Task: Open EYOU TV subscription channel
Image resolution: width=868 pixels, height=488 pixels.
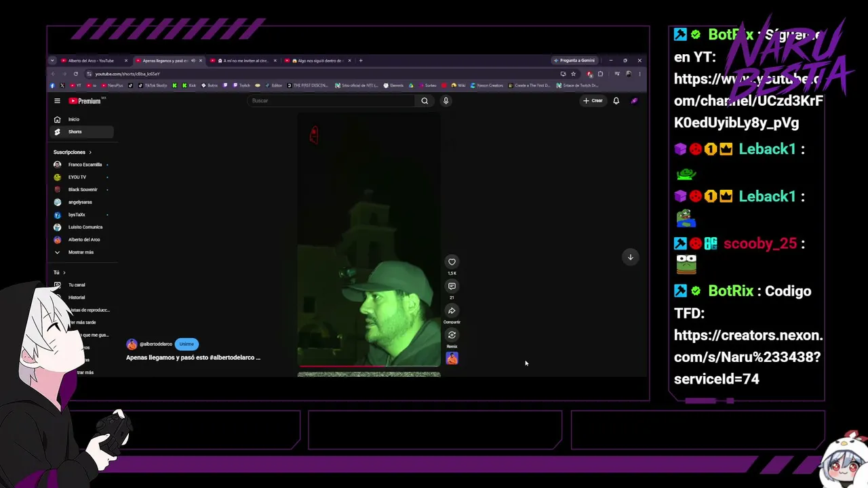Action: click(83, 177)
